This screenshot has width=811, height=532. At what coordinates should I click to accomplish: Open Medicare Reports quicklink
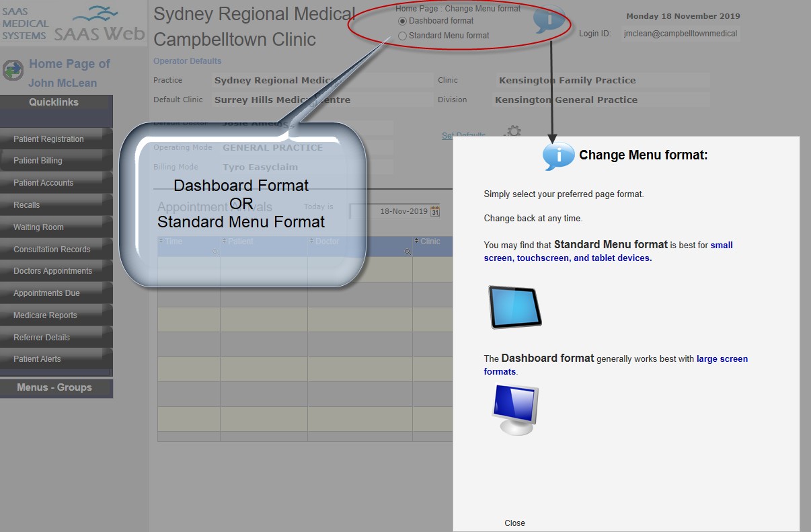coord(56,315)
